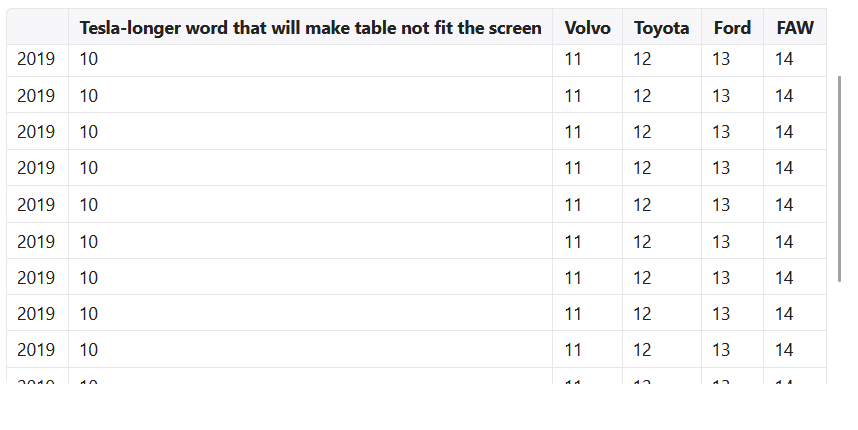
Task: Select Volvo value 11 in eighth row
Action: pyautogui.click(x=573, y=313)
